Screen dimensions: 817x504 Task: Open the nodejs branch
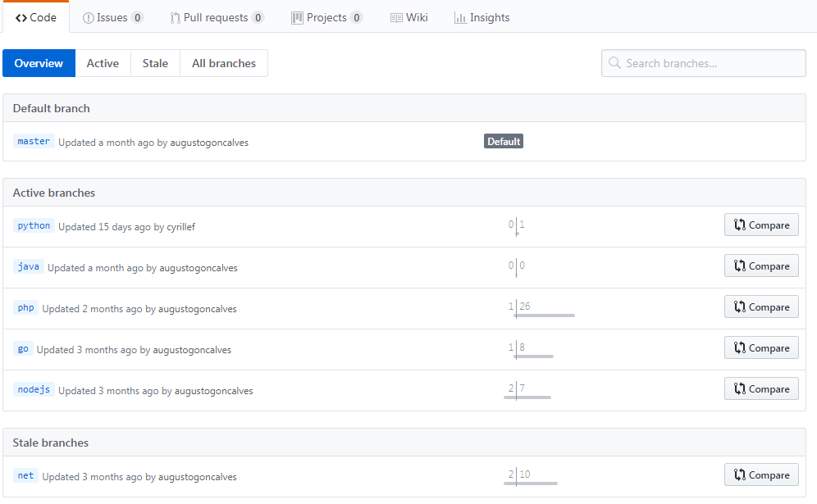point(34,389)
